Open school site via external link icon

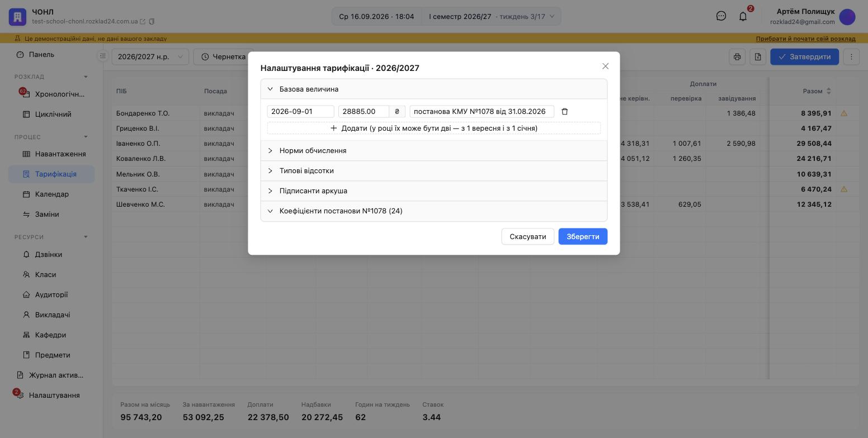(x=143, y=22)
